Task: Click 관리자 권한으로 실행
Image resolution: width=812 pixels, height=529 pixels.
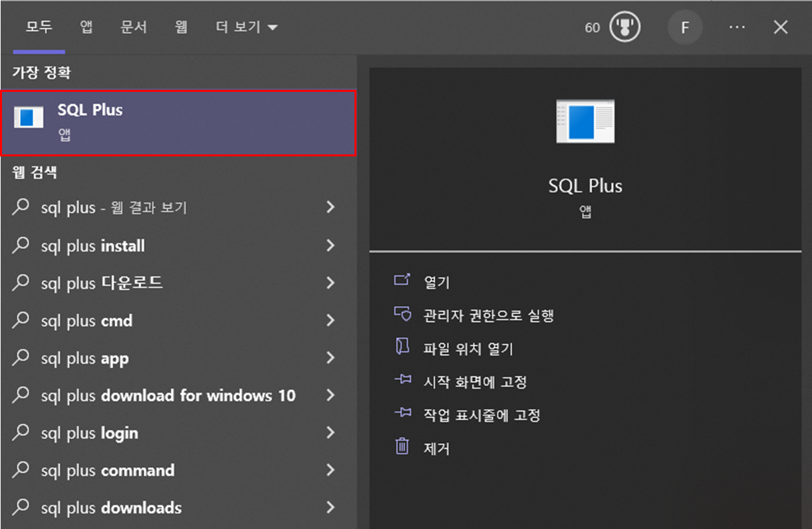Action: pos(489,315)
